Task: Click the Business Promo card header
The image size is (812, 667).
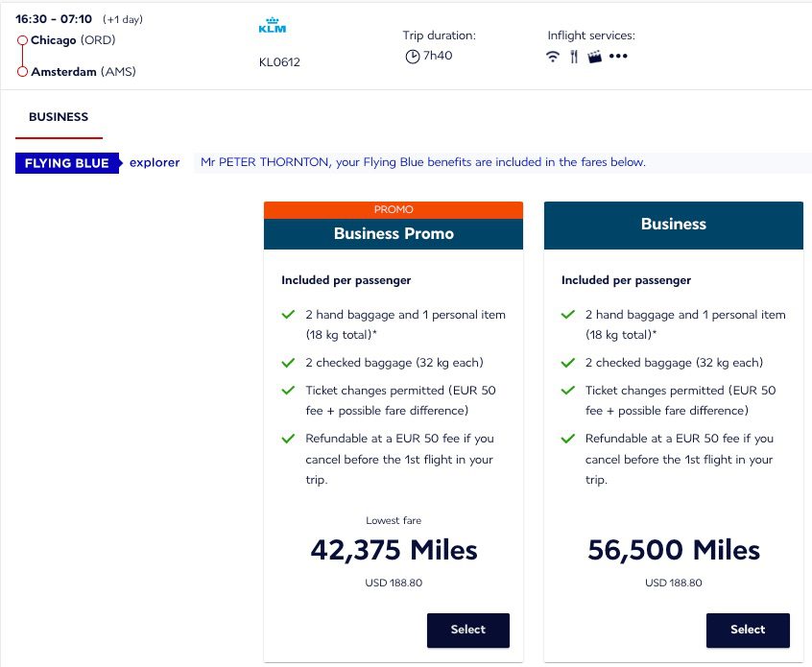Action: (x=394, y=233)
